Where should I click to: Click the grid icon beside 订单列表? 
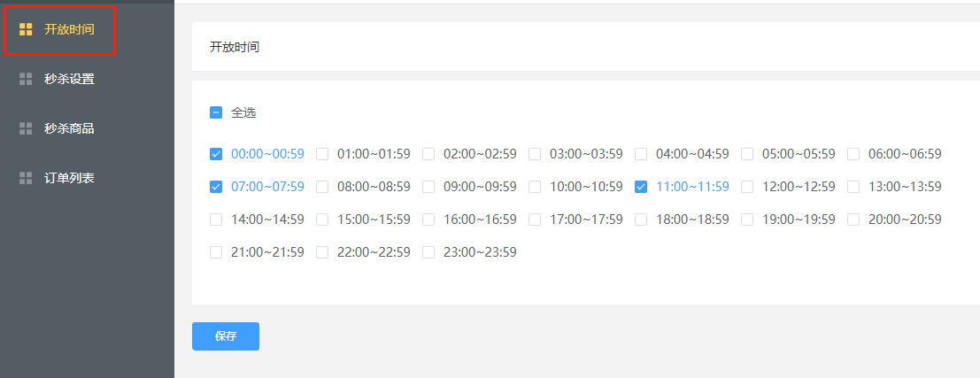(26, 178)
